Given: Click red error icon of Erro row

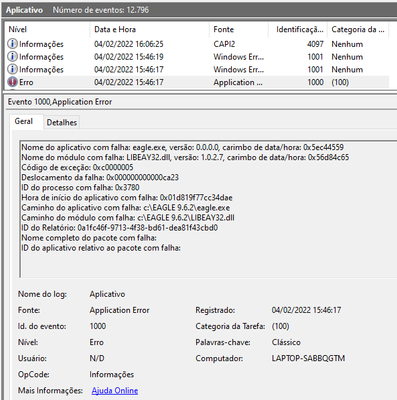Looking at the screenshot, I should tap(12, 82).
